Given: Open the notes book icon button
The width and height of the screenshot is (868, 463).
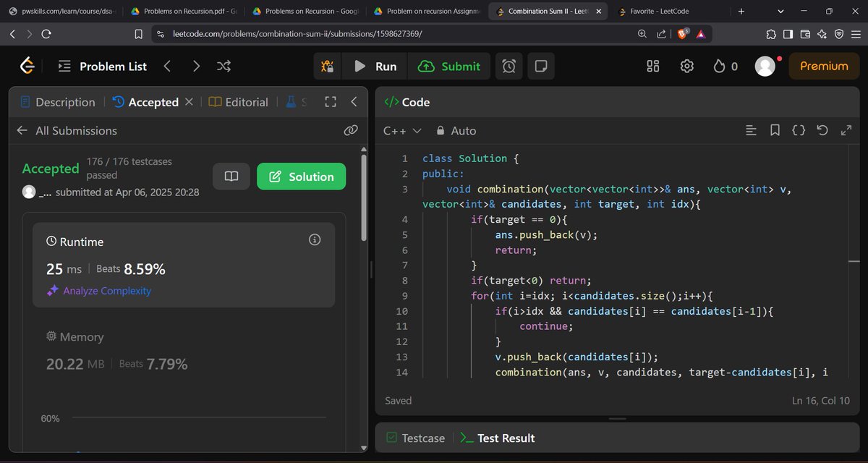Looking at the screenshot, I should (231, 177).
